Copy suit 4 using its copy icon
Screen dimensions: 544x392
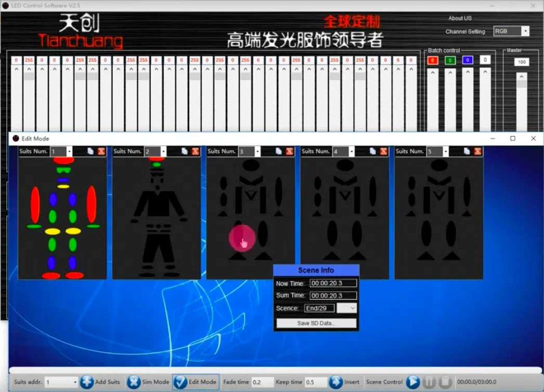[x=372, y=151]
